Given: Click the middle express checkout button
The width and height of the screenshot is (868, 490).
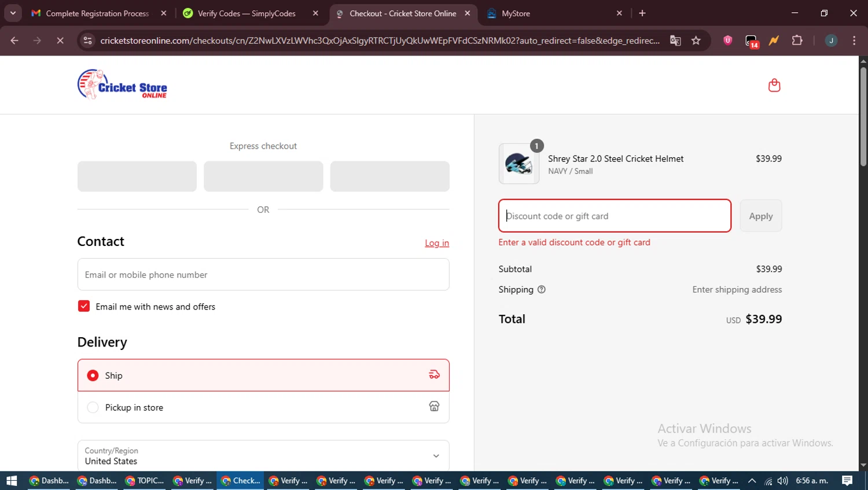Looking at the screenshot, I should click(263, 176).
